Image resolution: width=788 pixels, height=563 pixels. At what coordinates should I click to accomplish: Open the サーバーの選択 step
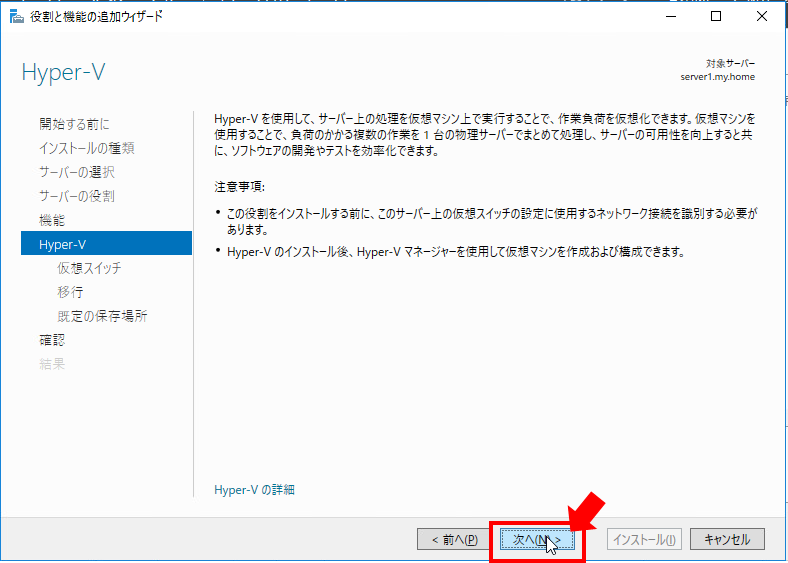click(x=77, y=172)
